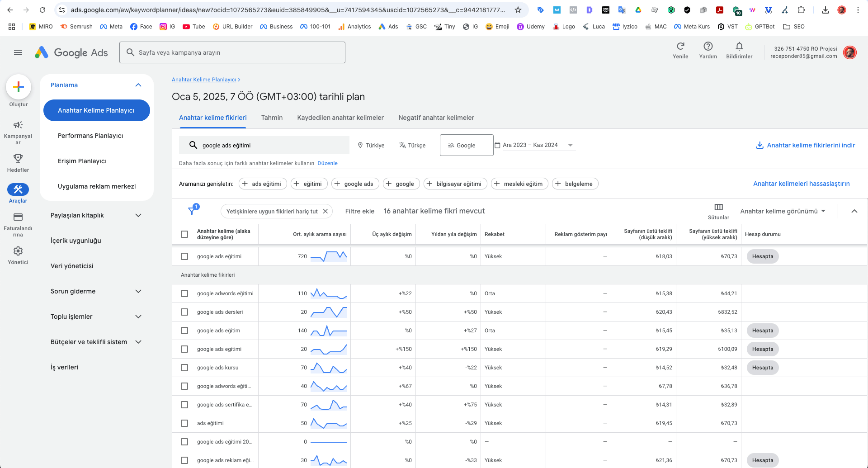868x468 pixels.
Task: Click the Düzenle link
Action: coord(327,163)
